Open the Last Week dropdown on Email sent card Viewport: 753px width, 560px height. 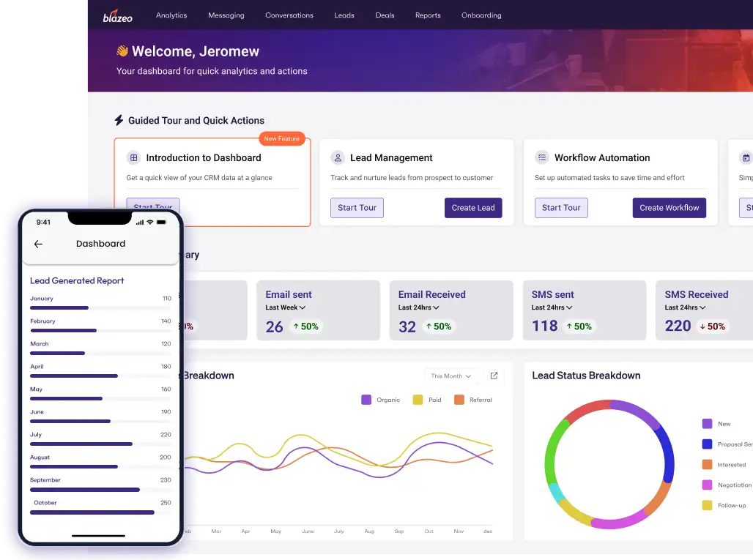click(285, 308)
